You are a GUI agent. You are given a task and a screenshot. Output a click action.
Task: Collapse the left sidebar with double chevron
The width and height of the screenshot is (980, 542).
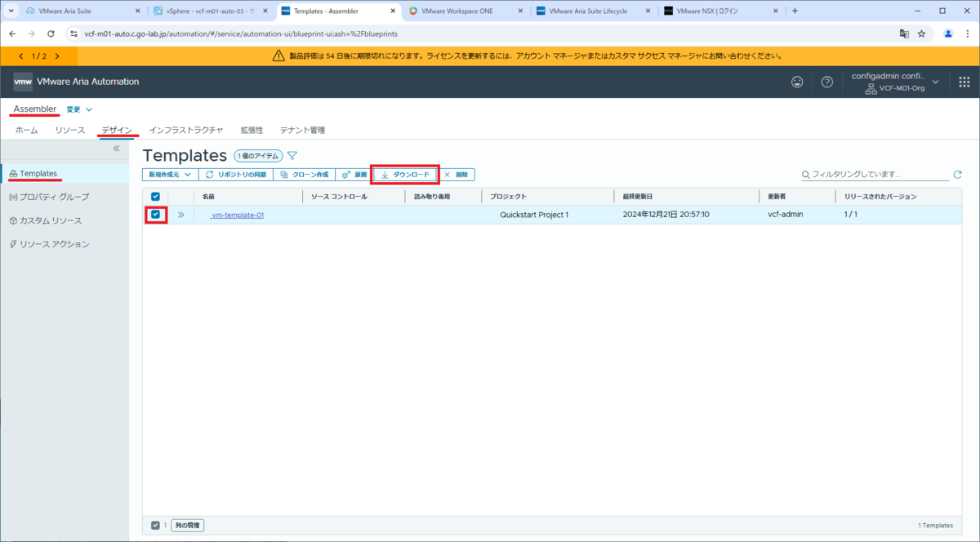[116, 149]
